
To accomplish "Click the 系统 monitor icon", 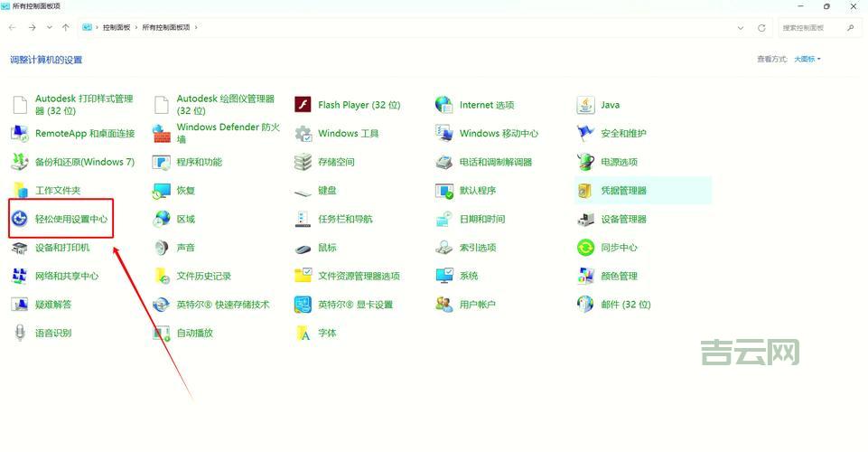I will click(x=444, y=276).
